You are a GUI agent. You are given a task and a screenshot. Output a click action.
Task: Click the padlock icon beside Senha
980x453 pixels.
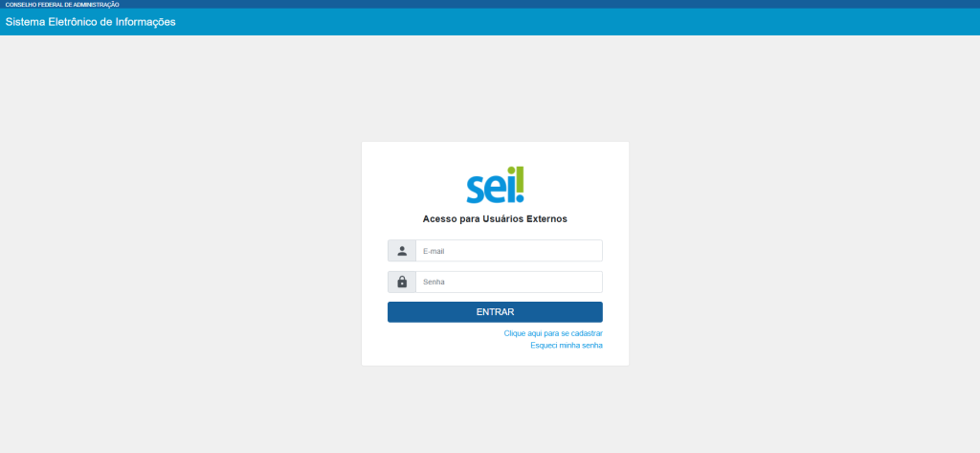(x=402, y=282)
